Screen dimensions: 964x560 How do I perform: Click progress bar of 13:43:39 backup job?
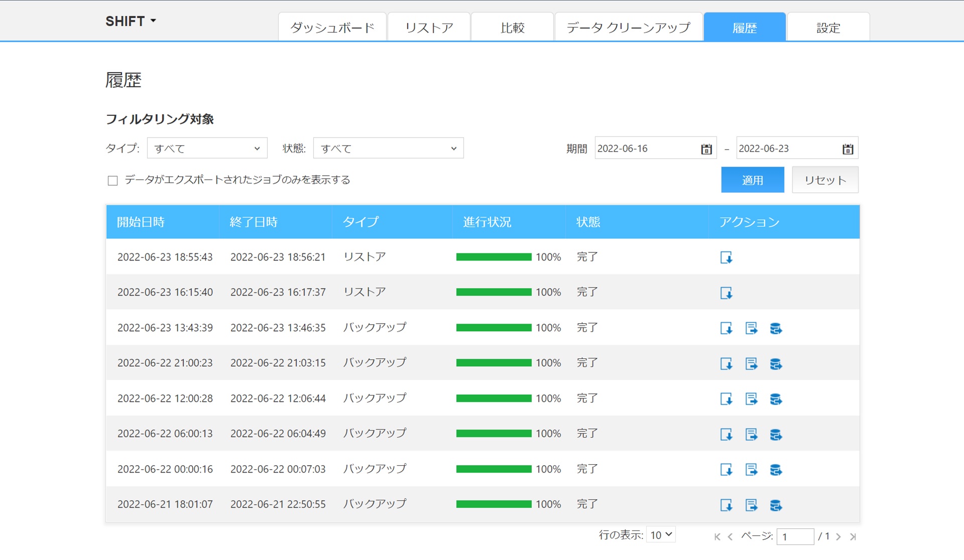(x=494, y=328)
